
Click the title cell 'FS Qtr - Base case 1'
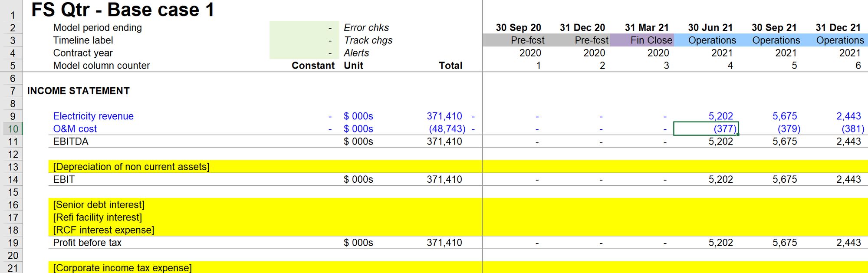pyautogui.click(x=123, y=10)
